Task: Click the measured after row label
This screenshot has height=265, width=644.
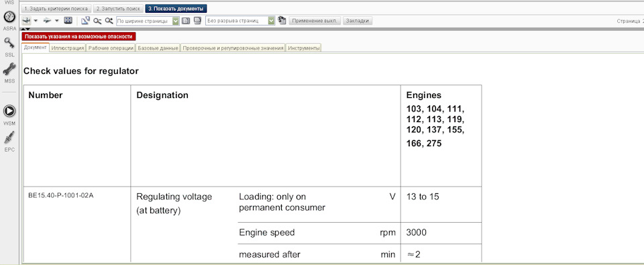Action: tap(270, 254)
